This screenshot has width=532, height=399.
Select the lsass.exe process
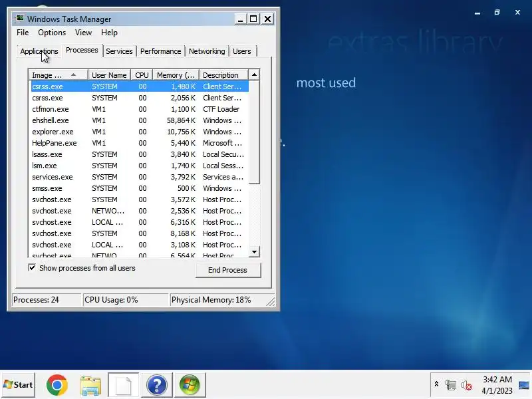coord(140,154)
